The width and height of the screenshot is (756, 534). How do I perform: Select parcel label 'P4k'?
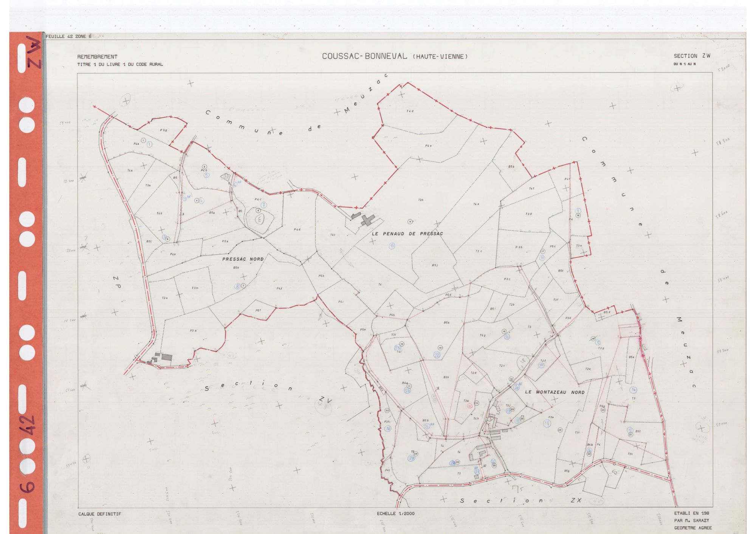coord(173,254)
